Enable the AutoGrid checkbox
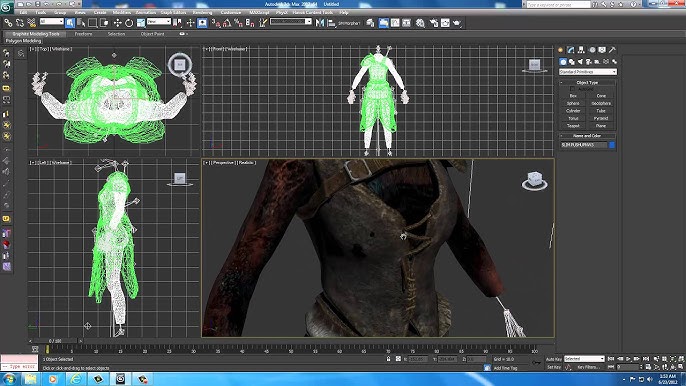The image size is (686, 386). [572, 89]
